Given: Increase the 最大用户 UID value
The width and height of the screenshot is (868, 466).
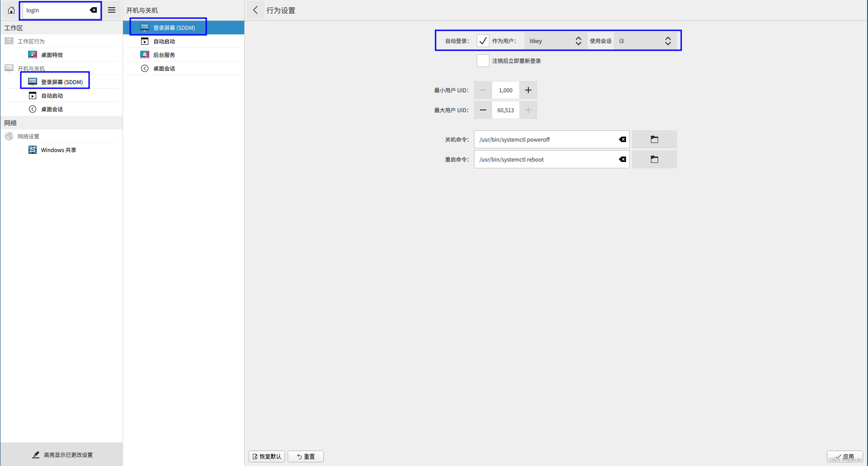Looking at the screenshot, I should [528, 110].
